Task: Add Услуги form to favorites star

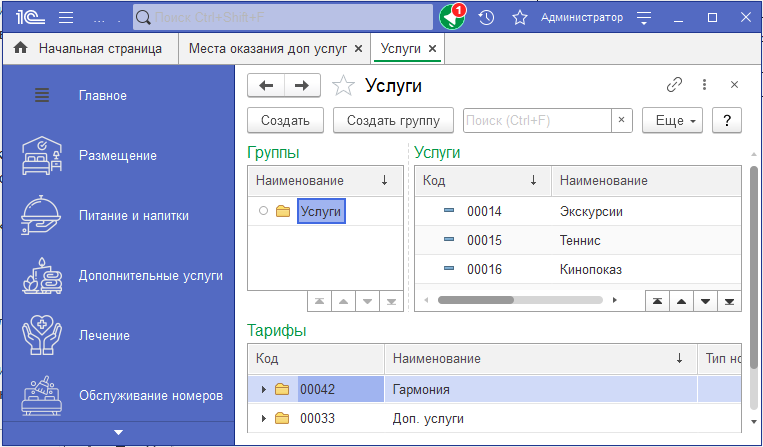Action: (x=343, y=86)
